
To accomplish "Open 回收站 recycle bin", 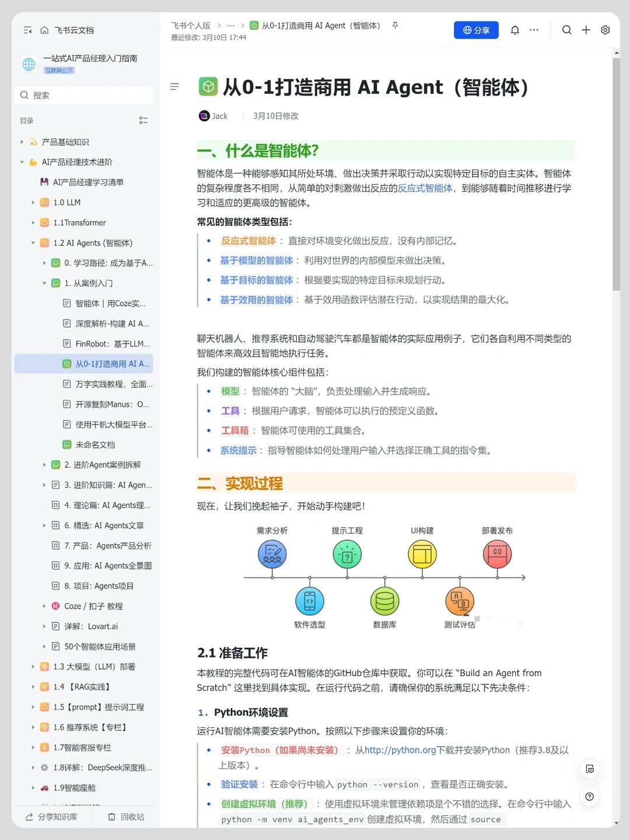I will click(x=126, y=817).
